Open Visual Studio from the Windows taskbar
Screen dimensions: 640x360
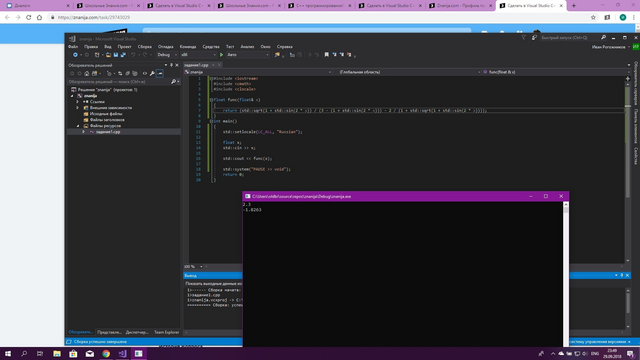coord(122,353)
